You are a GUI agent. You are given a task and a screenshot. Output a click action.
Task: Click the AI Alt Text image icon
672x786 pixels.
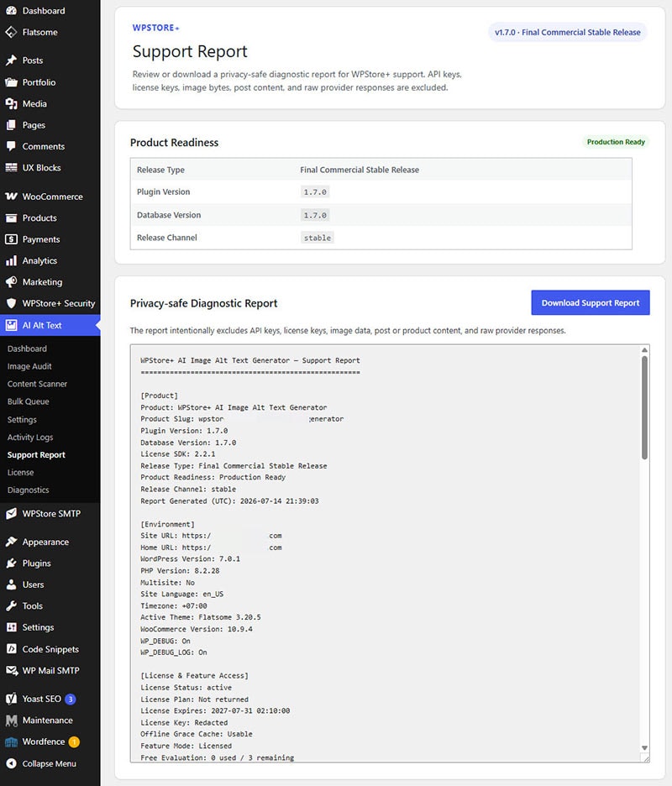(11, 325)
